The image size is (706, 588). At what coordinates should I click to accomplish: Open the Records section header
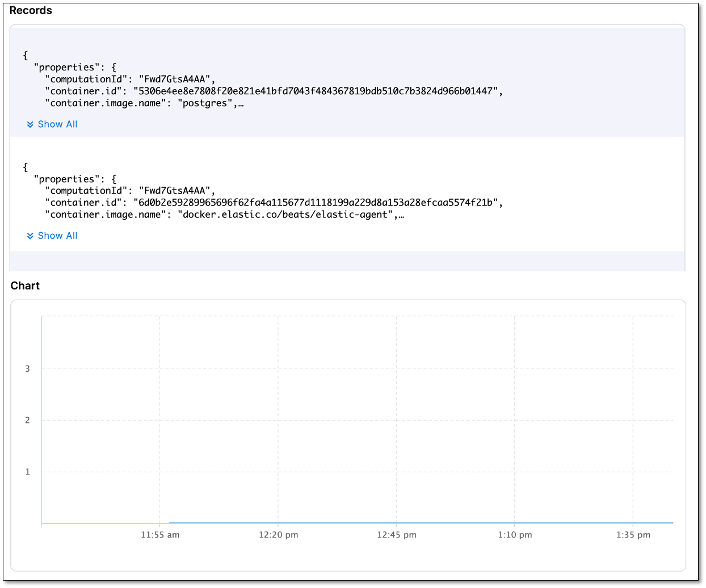[x=31, y=10]
